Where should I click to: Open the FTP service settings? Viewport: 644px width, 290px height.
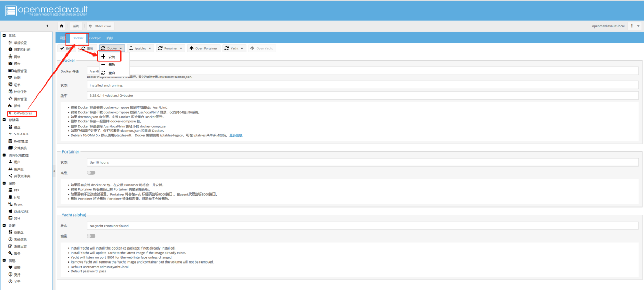pos(17,190)
